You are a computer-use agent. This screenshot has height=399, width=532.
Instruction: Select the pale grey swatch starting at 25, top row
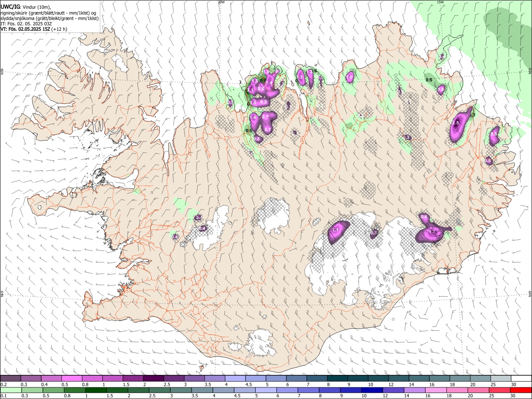click(501, 379)
